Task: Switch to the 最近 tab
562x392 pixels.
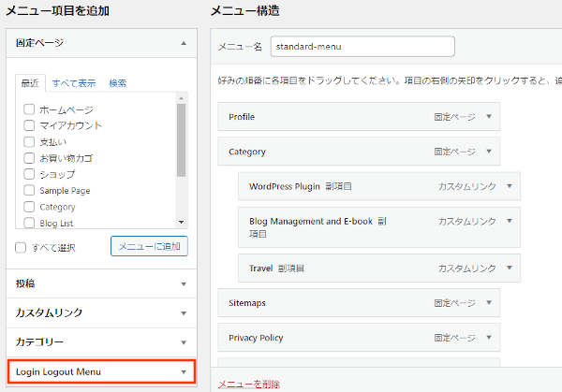Action: pos(30,83)
